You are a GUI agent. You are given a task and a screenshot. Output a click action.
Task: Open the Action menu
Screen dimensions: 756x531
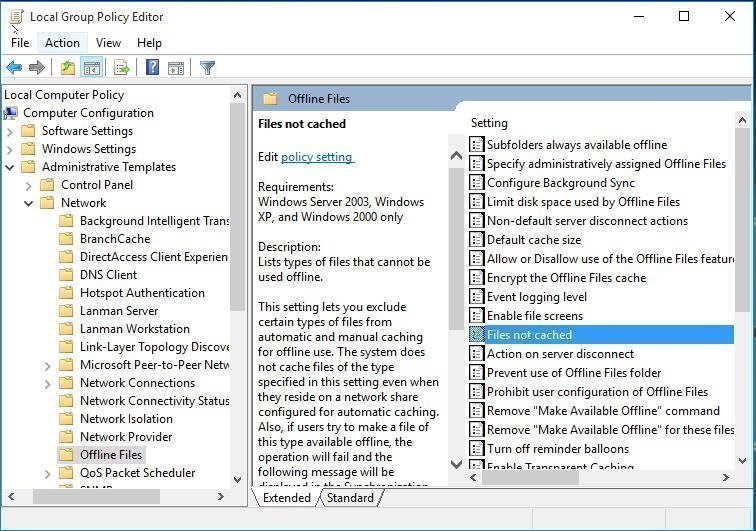coord(62,43)
